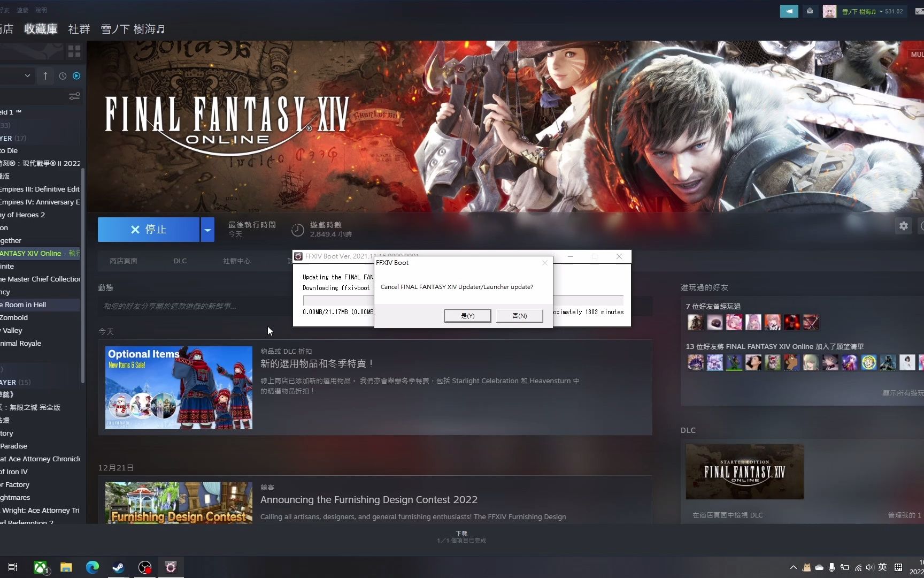This screenshot has height=578, width=924.
Task: Open Optional Items news thumbnail
Action: [x=179, y=387]
